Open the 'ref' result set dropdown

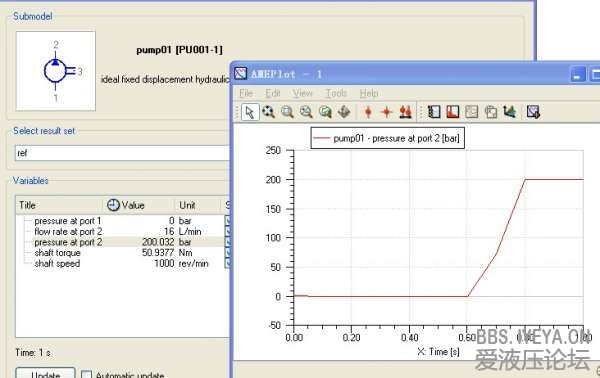122,153
